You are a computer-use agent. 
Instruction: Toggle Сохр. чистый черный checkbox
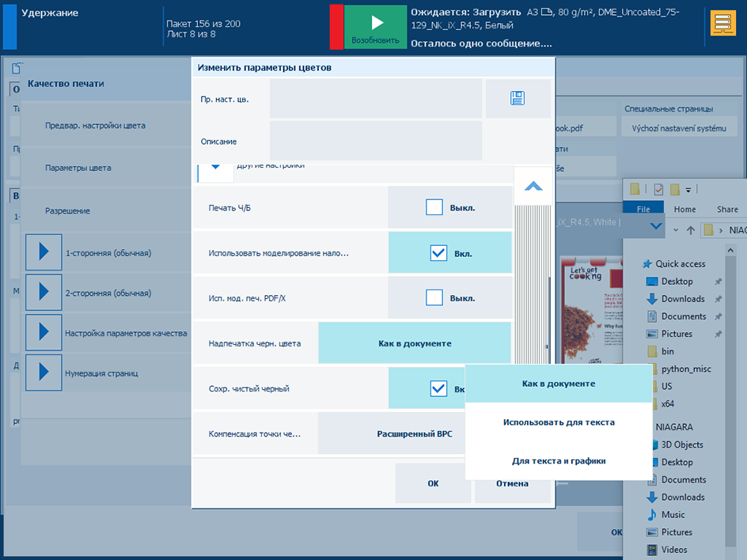point(438,388)
